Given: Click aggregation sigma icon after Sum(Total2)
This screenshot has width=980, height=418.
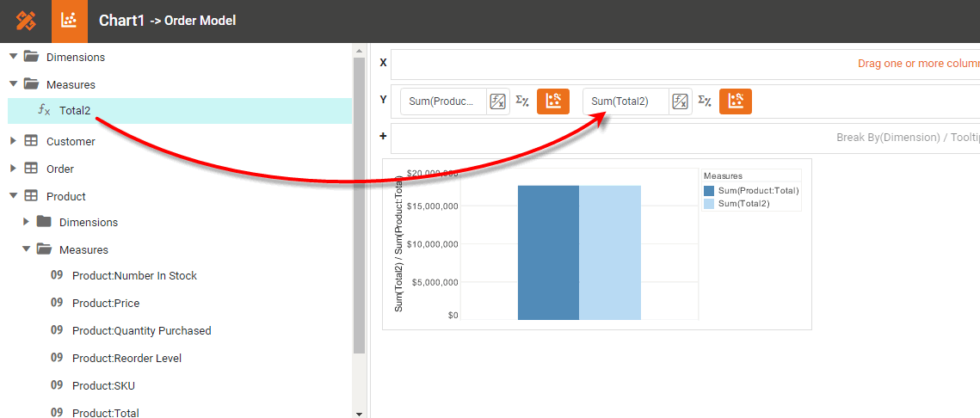Looking at the screenshot, I should pos(705,101).
